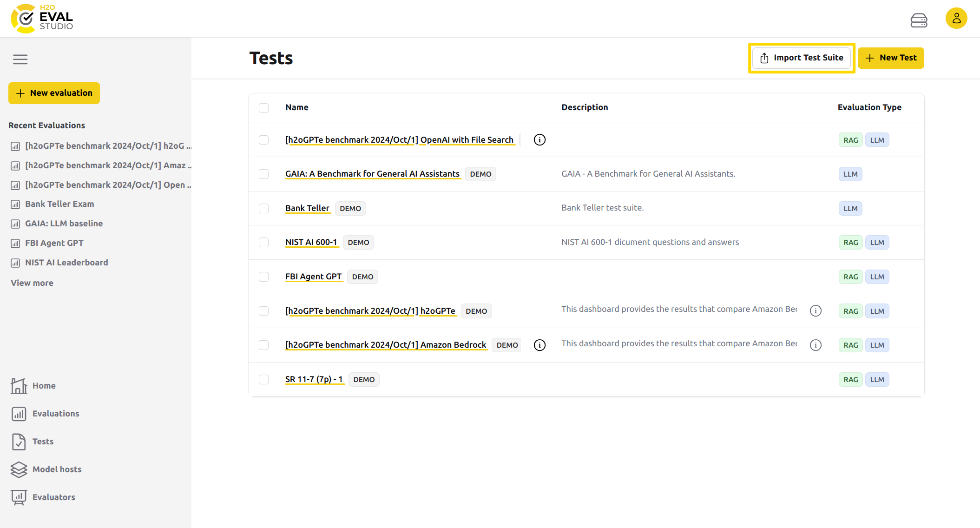The width and height of the screenshot is (980, 528).
Task: Navigate to Evaluations in sidebar
Action: click(x=56, y=414)
